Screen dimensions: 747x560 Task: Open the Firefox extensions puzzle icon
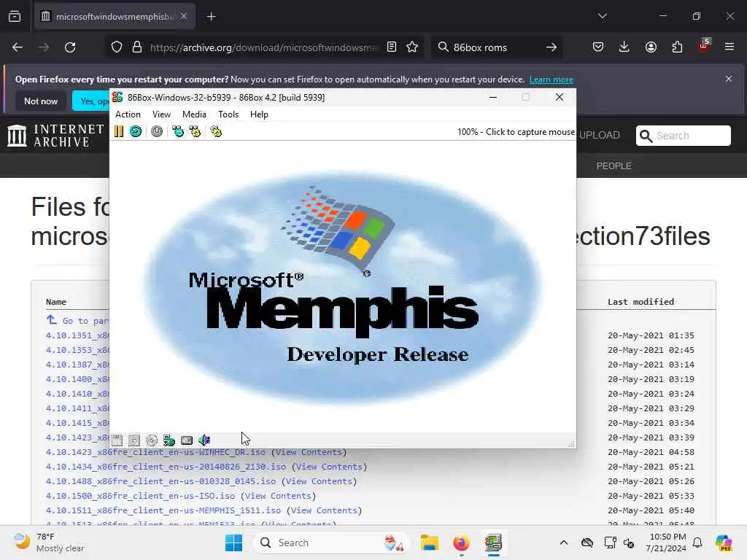pyautogui.click(x=677, y=47)
